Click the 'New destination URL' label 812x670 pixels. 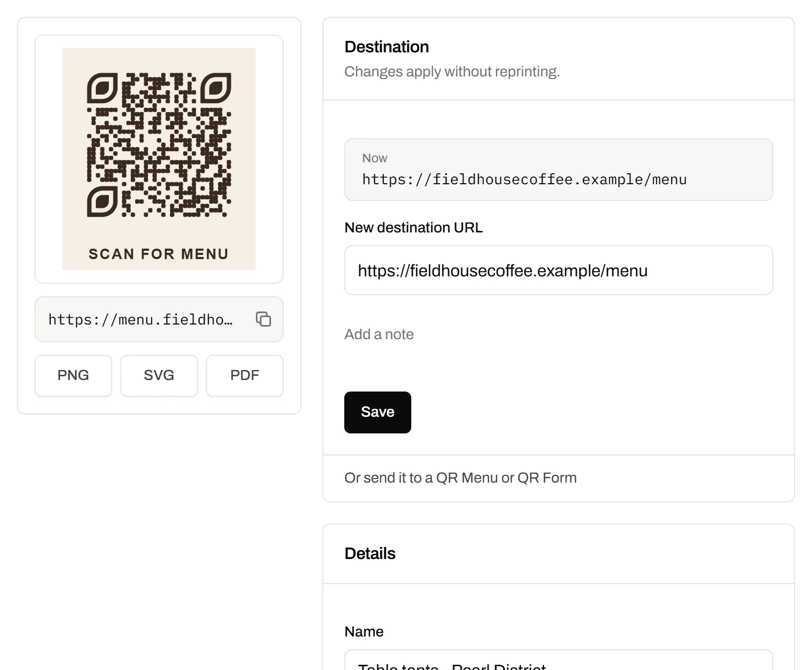coord(413,228)
